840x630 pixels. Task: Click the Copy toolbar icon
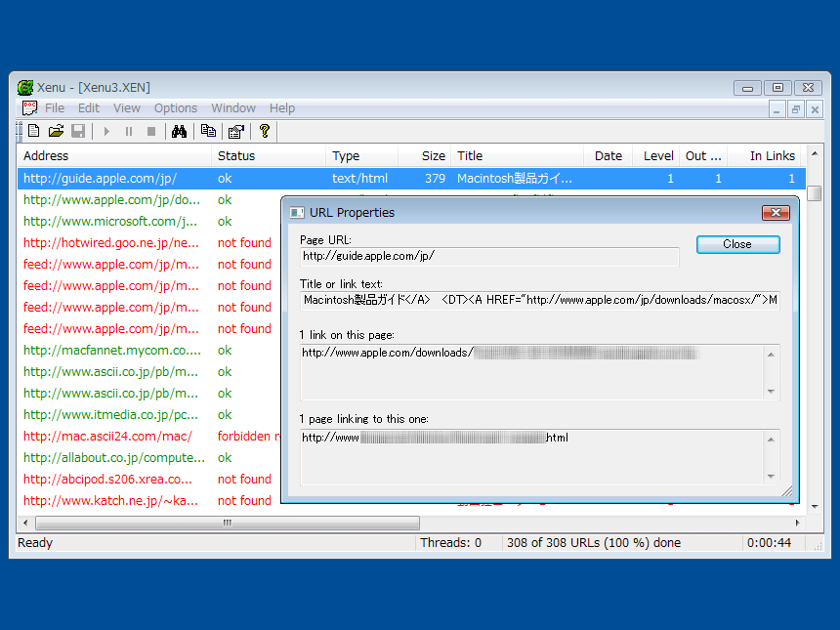pyautogui.click(x=208, y=131)
